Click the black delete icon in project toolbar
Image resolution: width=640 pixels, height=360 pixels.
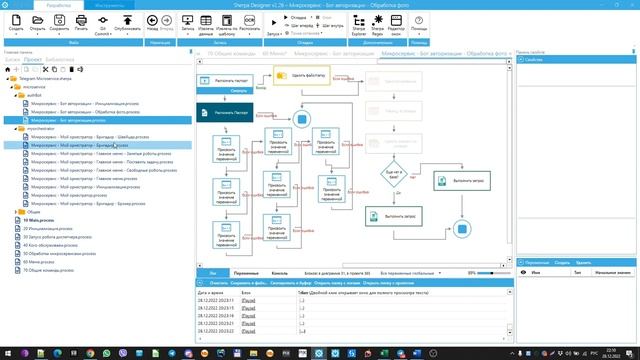(x=71, y=69)
